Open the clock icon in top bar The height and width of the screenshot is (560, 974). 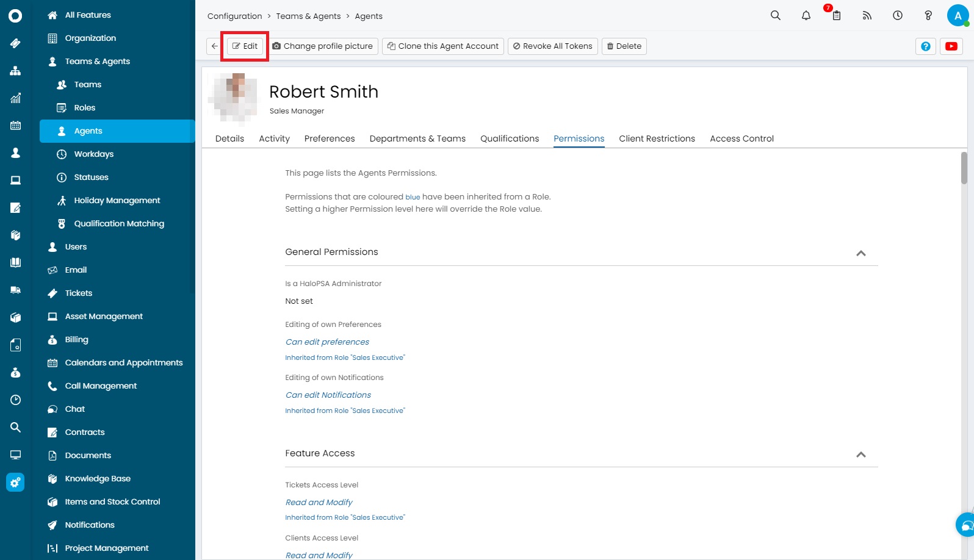tap(897, 16)
